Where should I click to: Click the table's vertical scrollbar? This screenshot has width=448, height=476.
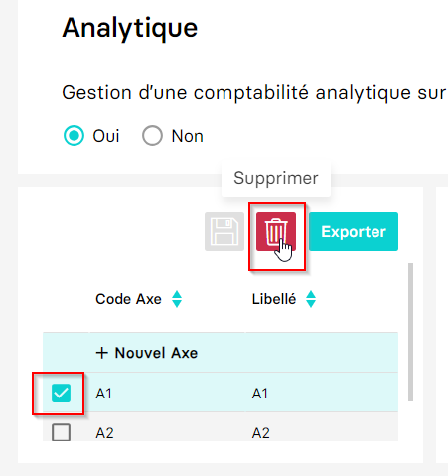410,332
